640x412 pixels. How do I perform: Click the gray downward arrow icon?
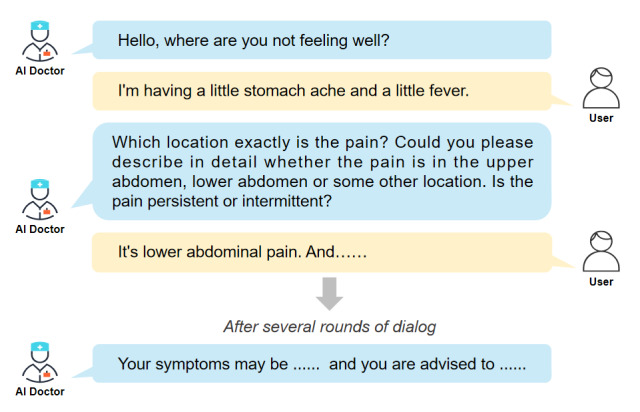tap(329, 294)
